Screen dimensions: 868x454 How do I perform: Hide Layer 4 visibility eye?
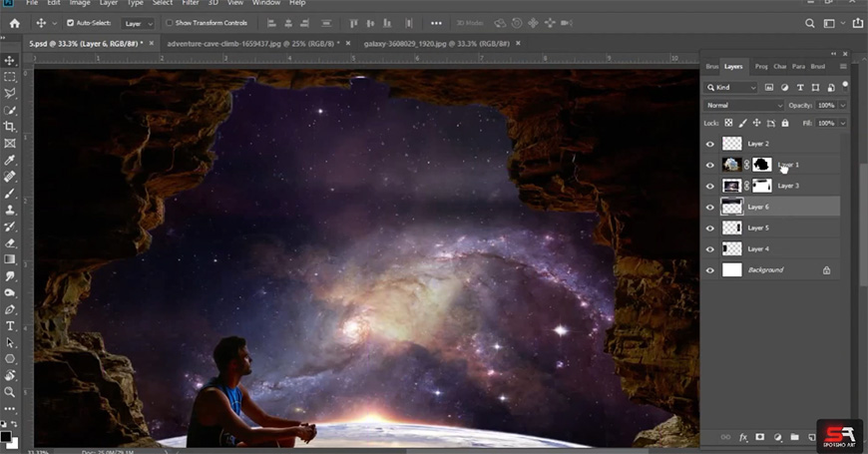[710, 249]
